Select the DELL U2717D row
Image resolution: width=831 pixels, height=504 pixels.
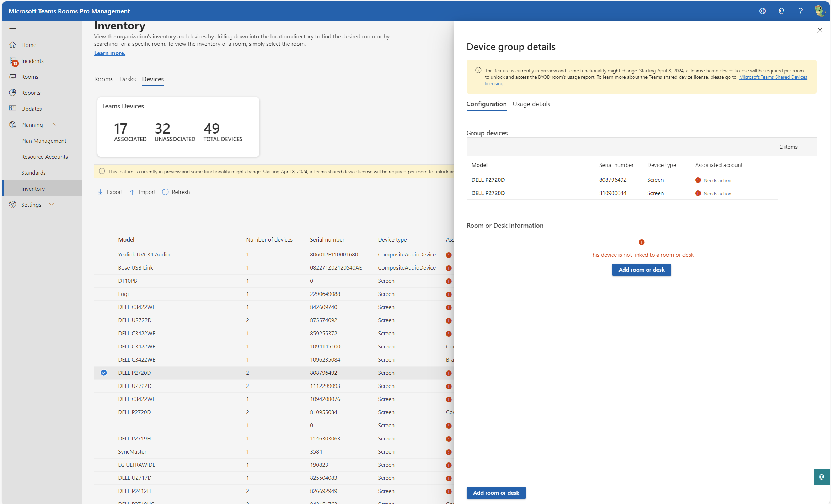pos(274,478)
